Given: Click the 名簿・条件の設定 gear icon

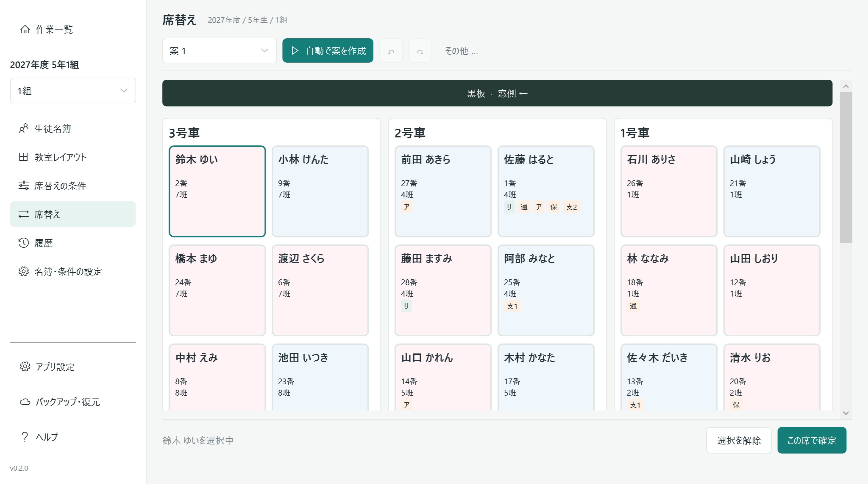Looking at the screenshot, I should [23, 272].
